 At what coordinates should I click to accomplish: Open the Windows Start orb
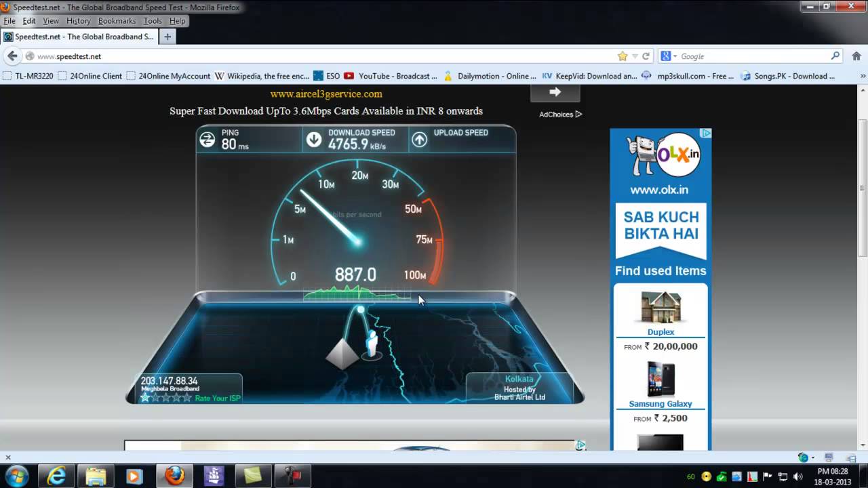click(x=16, y=476)
